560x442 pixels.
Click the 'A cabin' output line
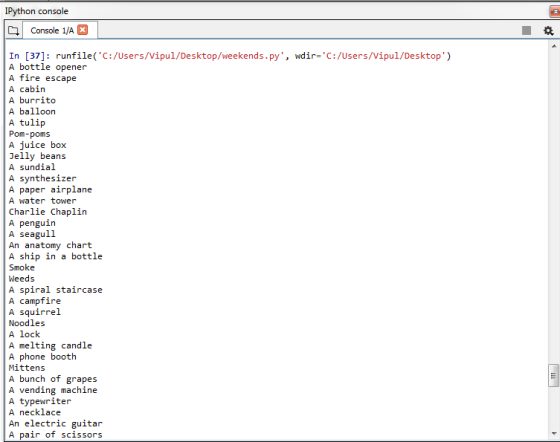pyautogui.click(x=27, y=89)
